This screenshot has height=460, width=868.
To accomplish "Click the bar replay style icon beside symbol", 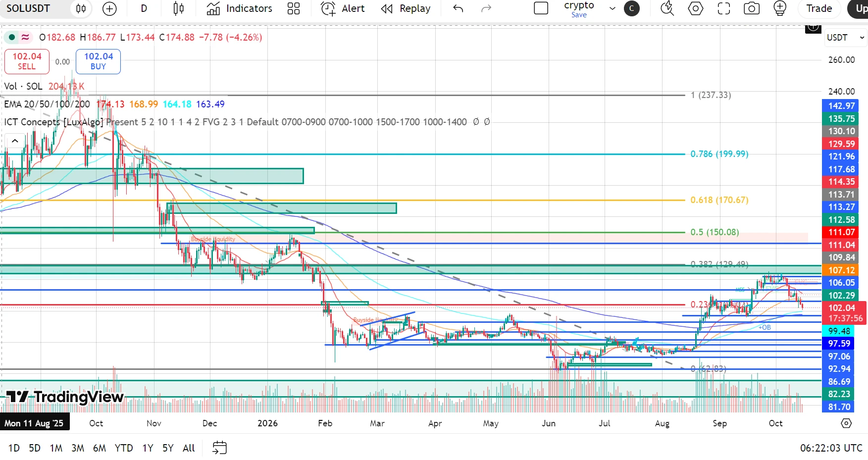I will point(81,8).
